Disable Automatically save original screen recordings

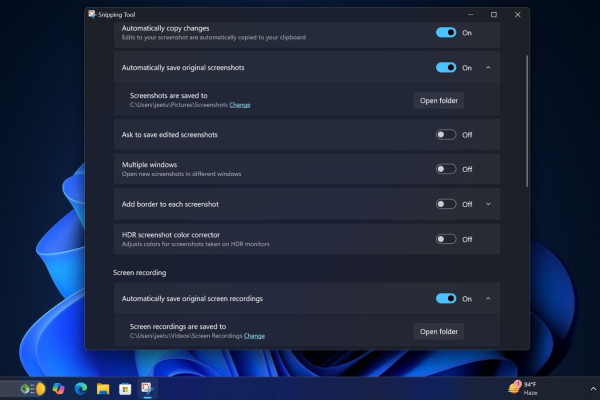[446, 299]
